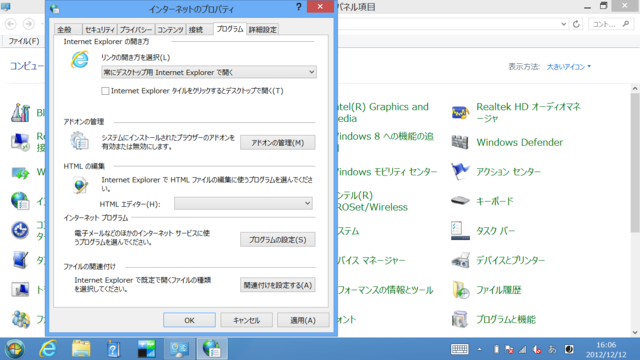640x360 pixels.
Task: Show hidden tray icons arrow
Action: point(480,349)
